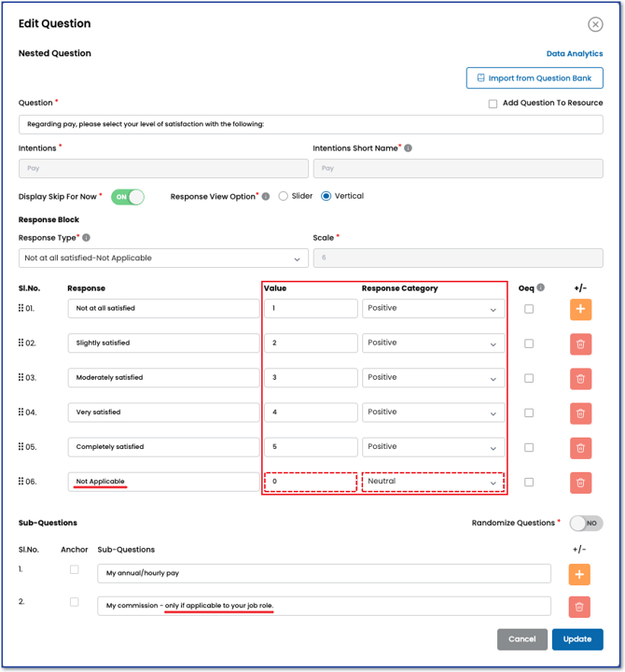This screenshot has height=672, width=625.
Task: Open the Data Analytics link
Action: (574, 54)
